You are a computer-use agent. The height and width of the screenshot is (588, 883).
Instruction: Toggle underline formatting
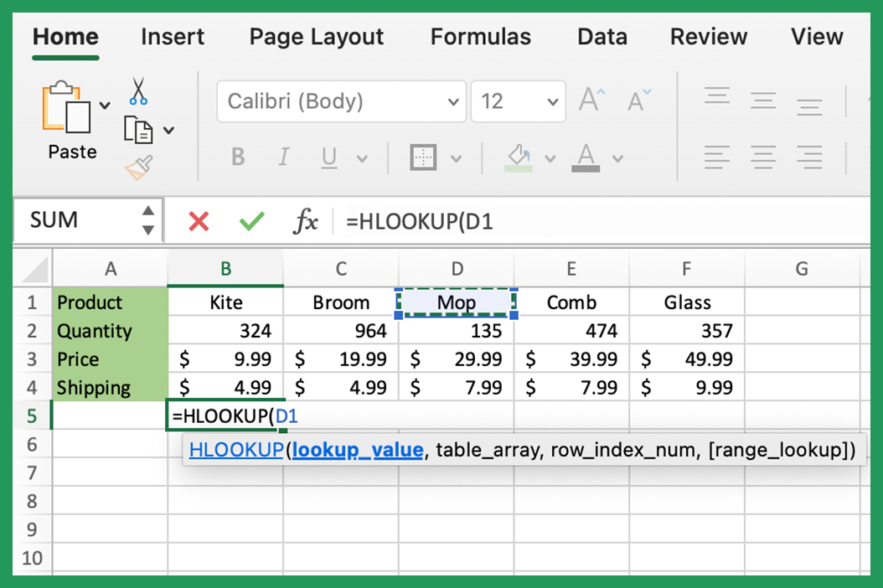[x=328, y=157]
